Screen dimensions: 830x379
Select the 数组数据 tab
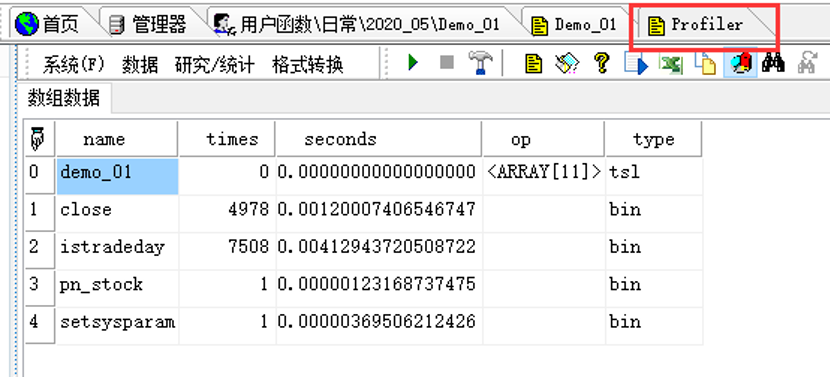click(x=64, y=98)
